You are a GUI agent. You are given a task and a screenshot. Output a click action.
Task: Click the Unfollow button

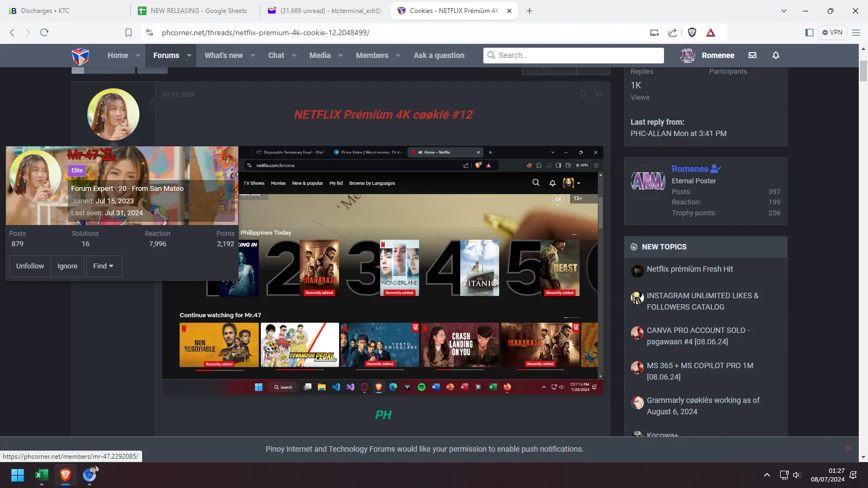[x=30, y=266]
